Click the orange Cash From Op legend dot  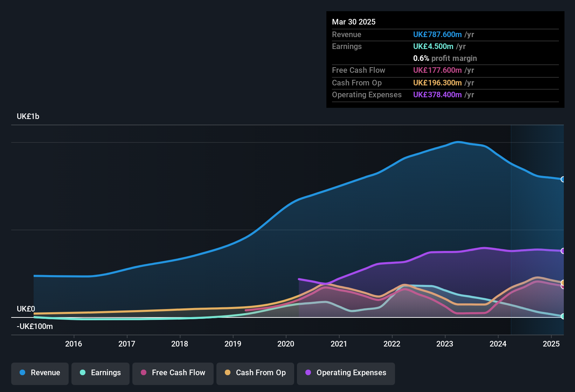click(228, 373)
